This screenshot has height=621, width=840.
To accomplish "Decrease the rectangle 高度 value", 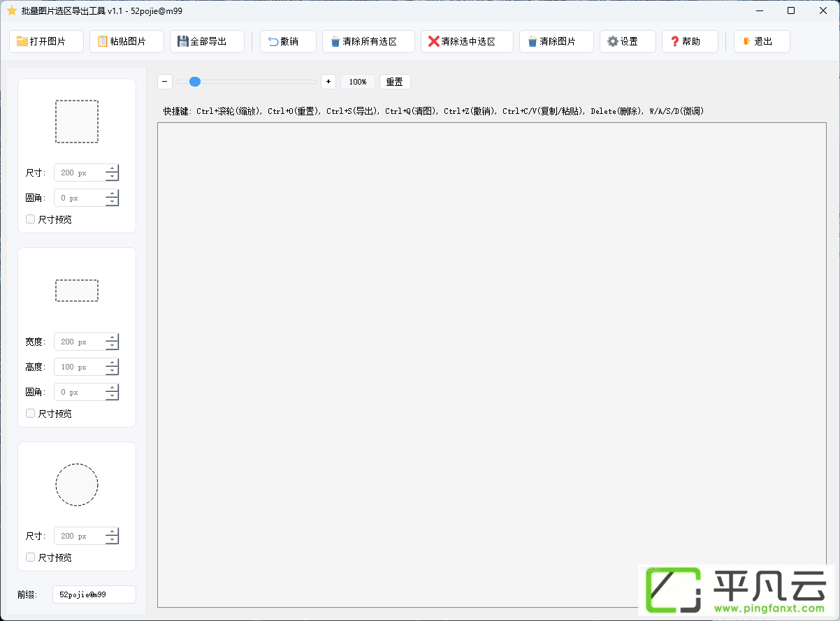I will [x=112, y=371].
